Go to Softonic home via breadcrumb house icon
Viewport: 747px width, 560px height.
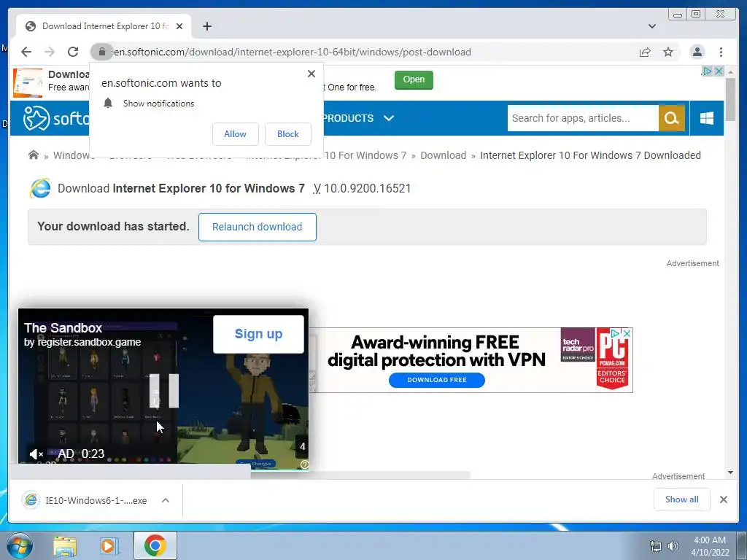pyautogui.click(x=34, y=155)
